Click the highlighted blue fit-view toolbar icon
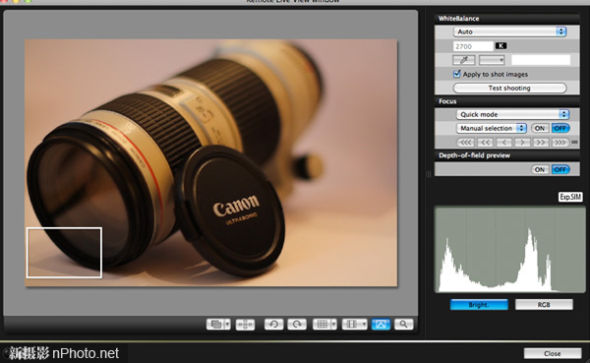 (x=380, y=324)
